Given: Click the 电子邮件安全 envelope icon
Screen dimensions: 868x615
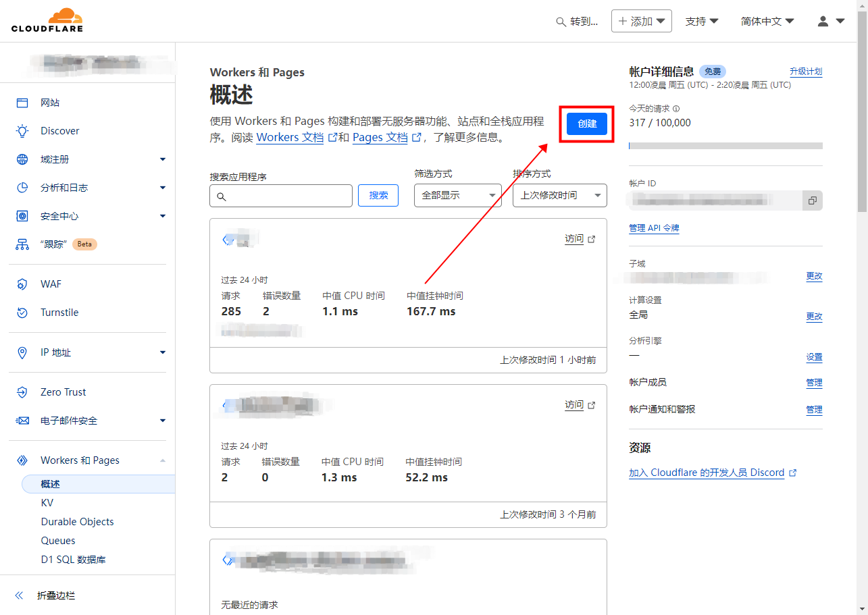Looking at the screenshot, I should point(22,421).
